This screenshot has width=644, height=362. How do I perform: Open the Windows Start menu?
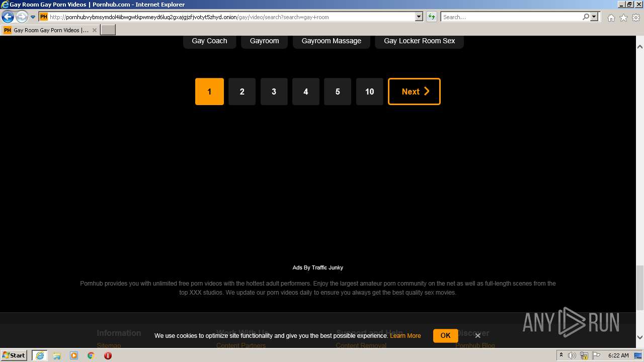(14, 355)
